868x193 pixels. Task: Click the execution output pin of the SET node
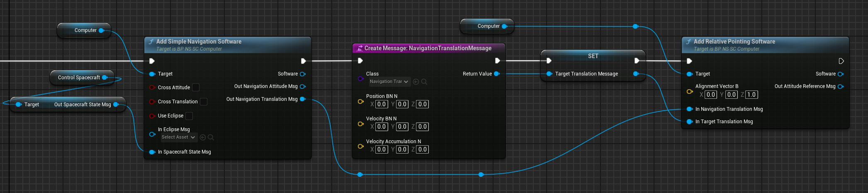(x=637, y=61)
